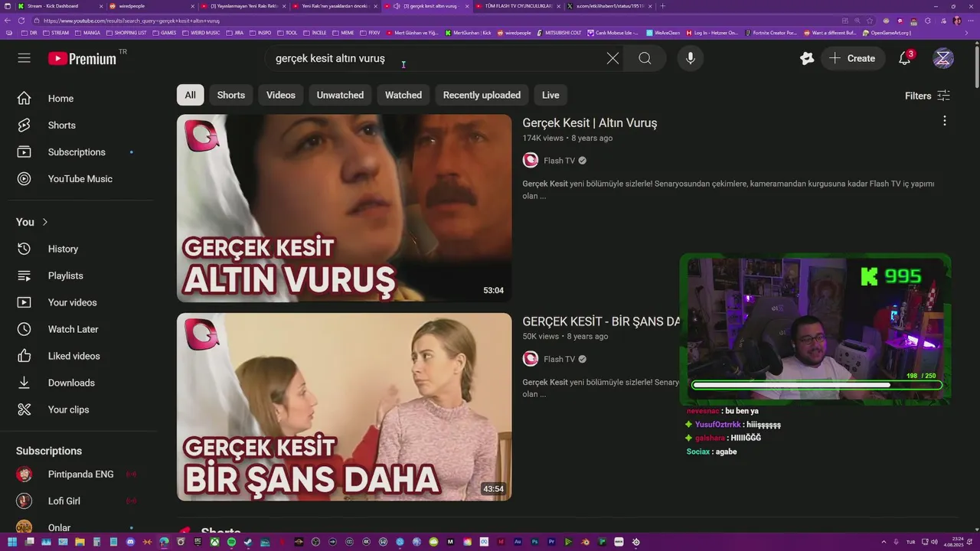Switch to the x.com browser tab
This screenshot has width=980, height=551.
click(x=609, y=6)
